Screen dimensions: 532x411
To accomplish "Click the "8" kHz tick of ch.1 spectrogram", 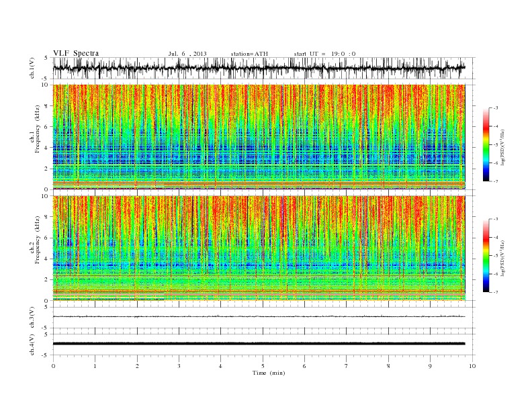I will tap(47, 106).
